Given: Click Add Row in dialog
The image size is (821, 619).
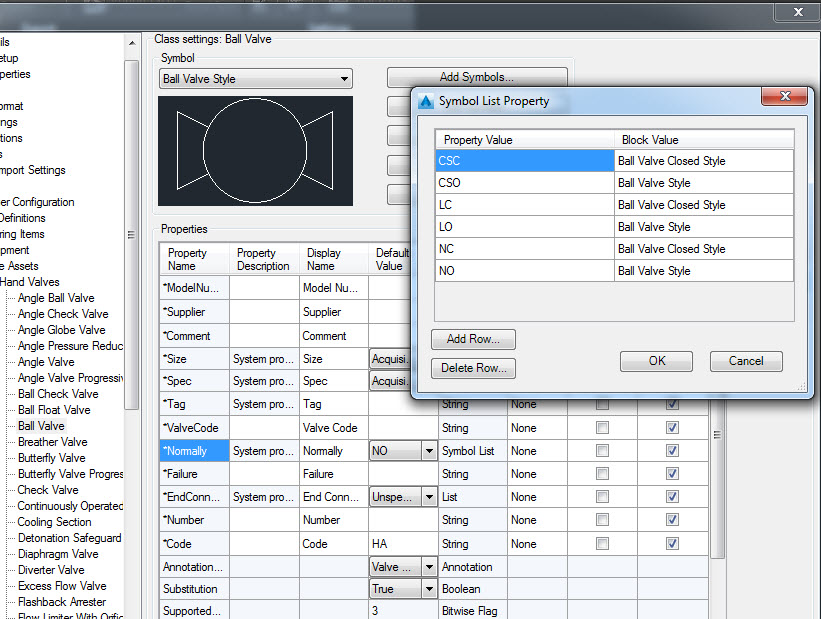Looking at the screenshot, I should pyautogui.click(x=473, y=339).
